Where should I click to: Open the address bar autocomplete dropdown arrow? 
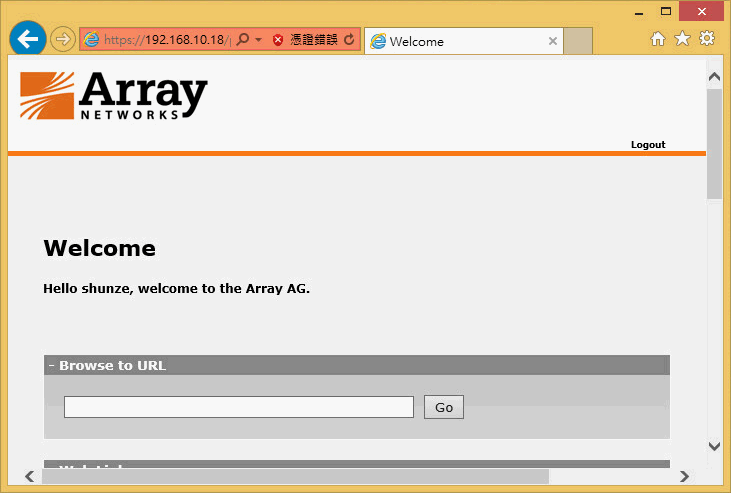(x=258, y=40)
